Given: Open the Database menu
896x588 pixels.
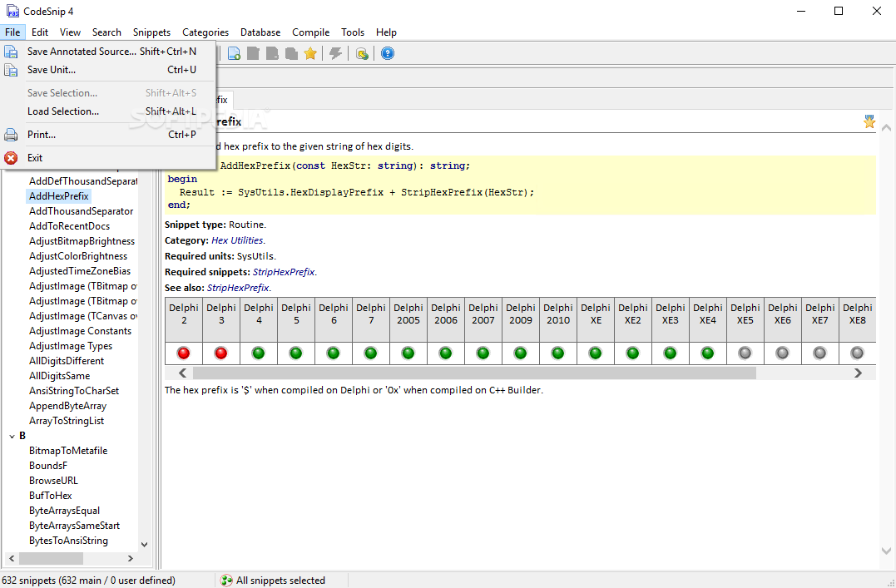Looking at the screenshot, I should point(260,32).
